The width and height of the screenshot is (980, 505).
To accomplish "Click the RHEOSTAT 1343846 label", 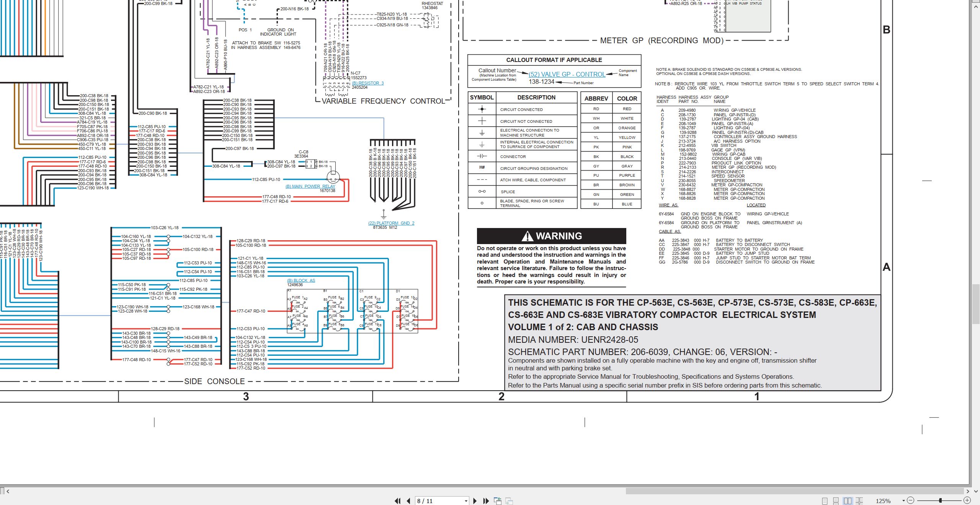I will (432, 5).
